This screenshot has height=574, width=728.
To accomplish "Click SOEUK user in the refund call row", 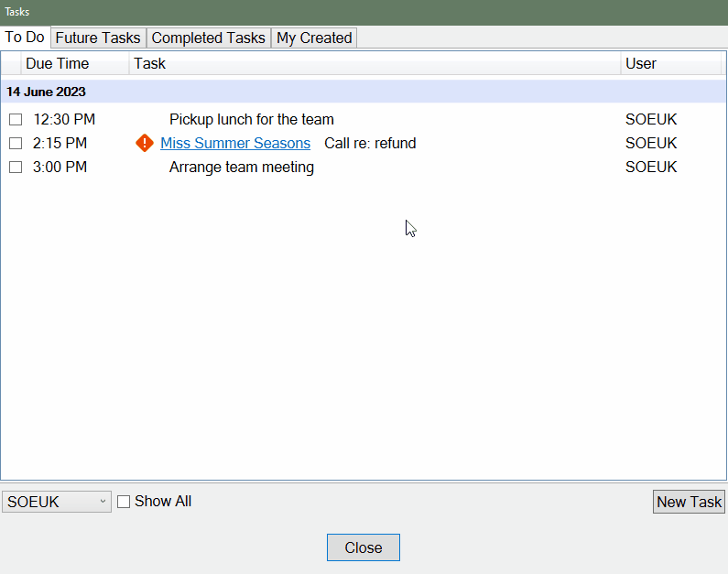I will click(651, 143).
